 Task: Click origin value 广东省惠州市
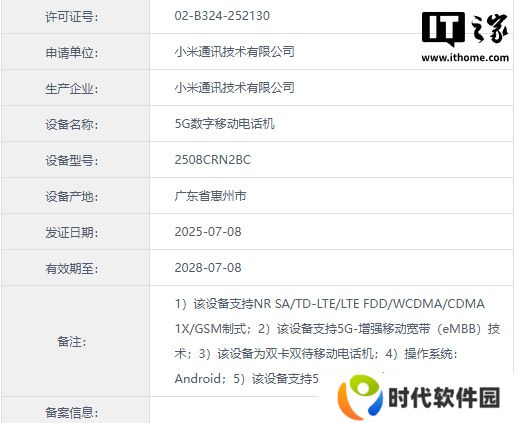(210, 196)
